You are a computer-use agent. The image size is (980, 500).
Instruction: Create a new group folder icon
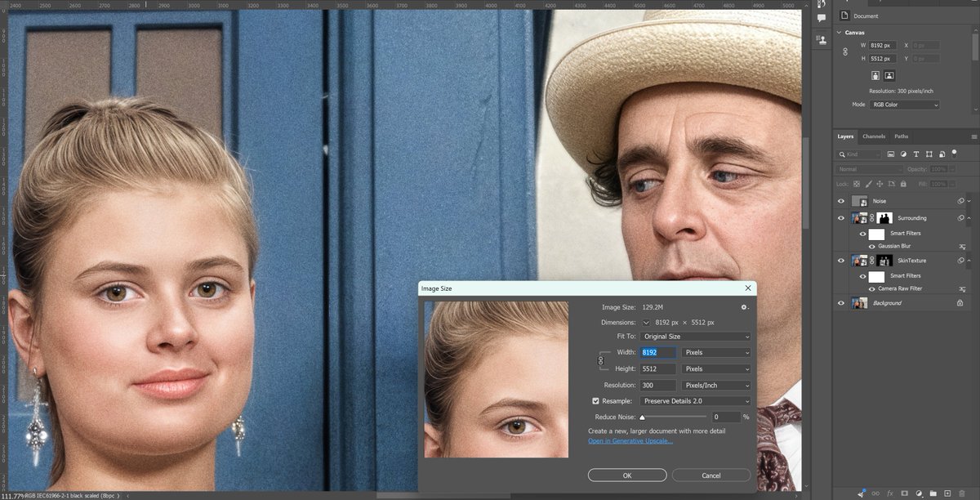[x=934, y=493]
